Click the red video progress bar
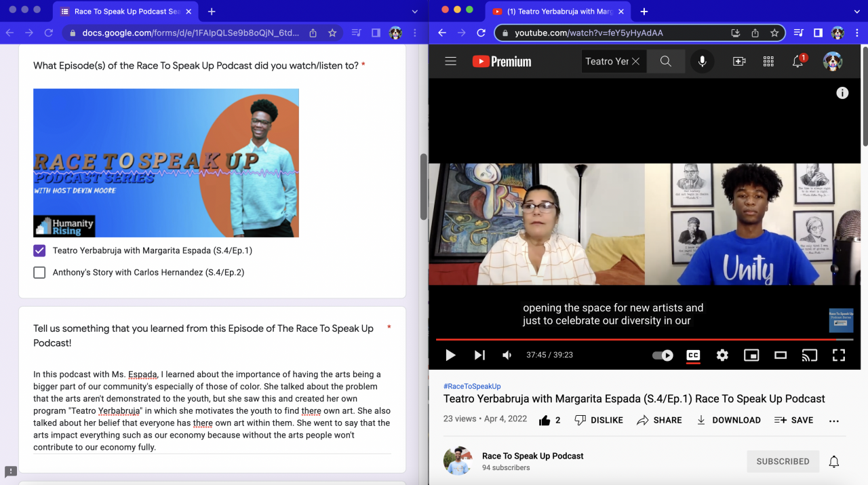 coord(637,339)
